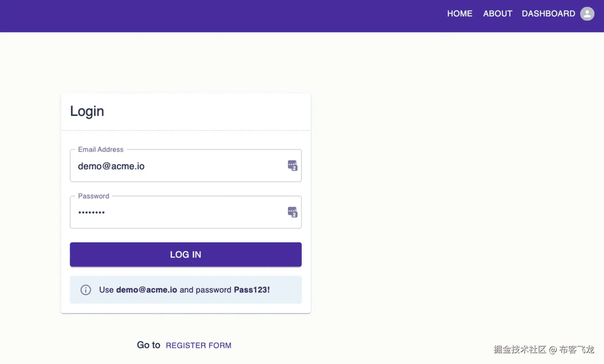Focus the Email Address input field
The width and height of the screenshot is (604, 364).
coord(180,166)
